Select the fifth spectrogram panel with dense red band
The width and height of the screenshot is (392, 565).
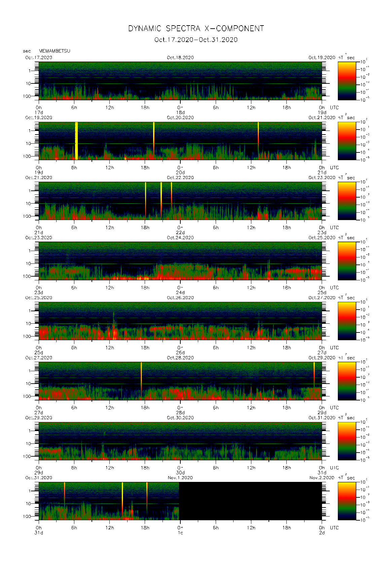point(180,321)
